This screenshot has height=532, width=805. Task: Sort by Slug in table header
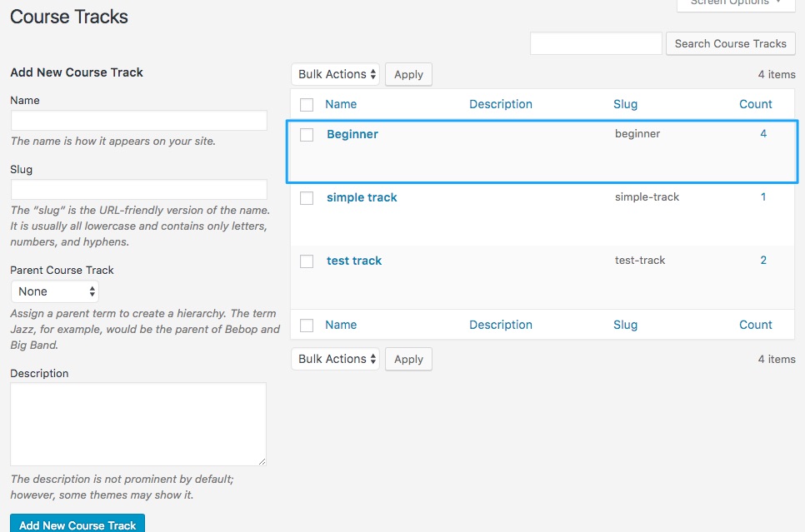tap(625, 104)
